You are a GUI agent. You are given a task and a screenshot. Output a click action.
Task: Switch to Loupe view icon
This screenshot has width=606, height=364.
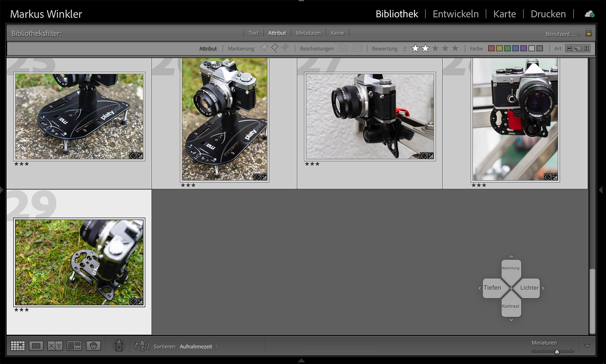pos(36,346)
